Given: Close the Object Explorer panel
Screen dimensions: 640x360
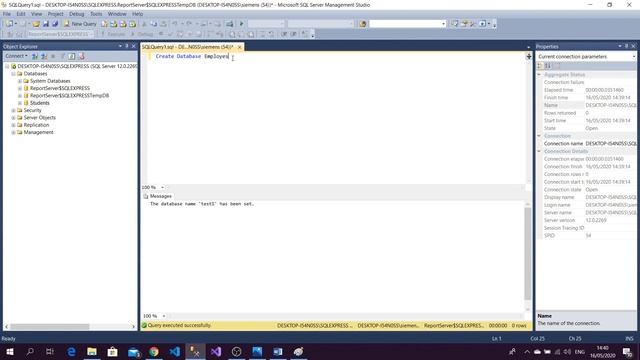Looking at the screenshot, I should [x=133, y=46].
